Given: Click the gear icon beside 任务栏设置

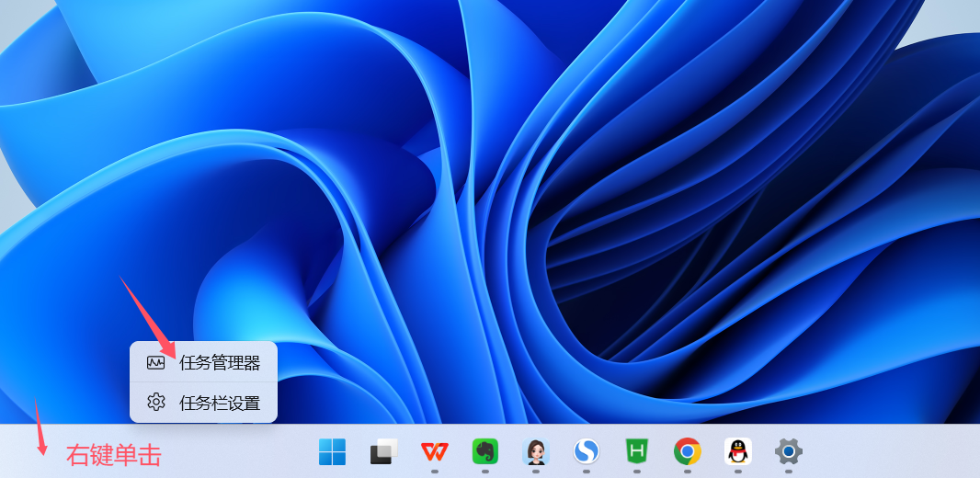Looking at the screenshot, I should coord(155,403).
